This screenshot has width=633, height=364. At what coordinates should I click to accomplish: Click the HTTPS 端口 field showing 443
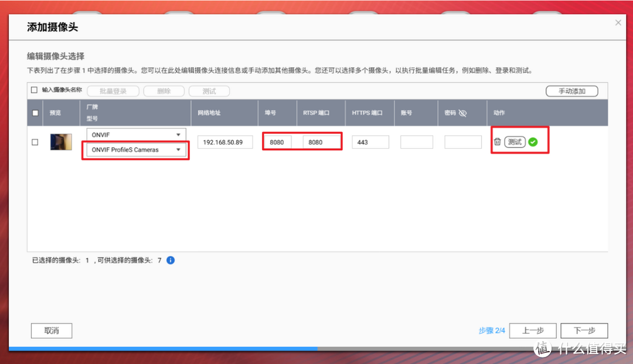coord(370,141)
